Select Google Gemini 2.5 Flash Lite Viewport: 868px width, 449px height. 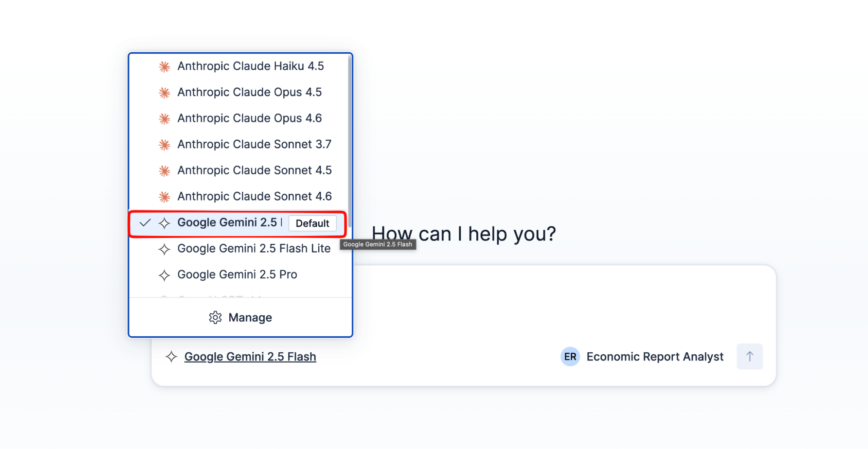240,249
